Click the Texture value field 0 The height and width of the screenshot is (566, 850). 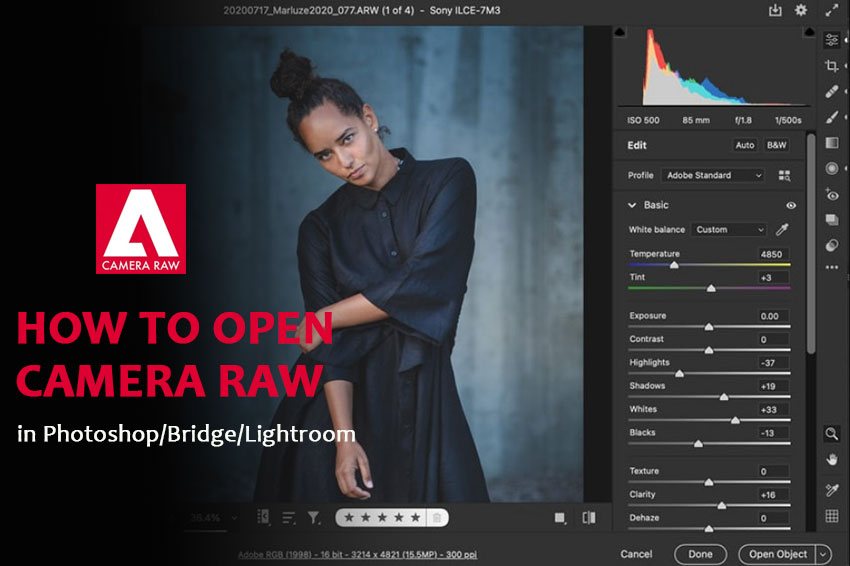coord(772,471)
